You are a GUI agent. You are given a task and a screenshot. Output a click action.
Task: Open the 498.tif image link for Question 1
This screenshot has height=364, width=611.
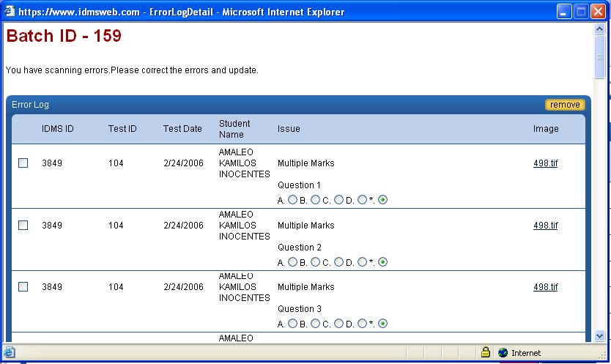point(545,163)
